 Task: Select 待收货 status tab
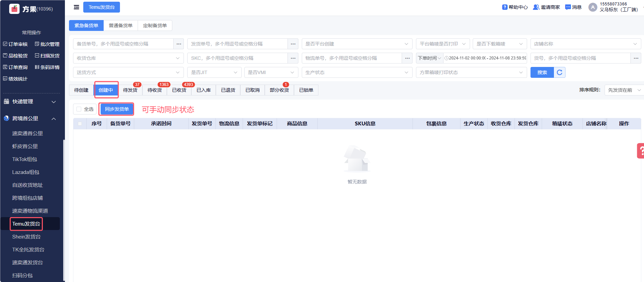155,90
